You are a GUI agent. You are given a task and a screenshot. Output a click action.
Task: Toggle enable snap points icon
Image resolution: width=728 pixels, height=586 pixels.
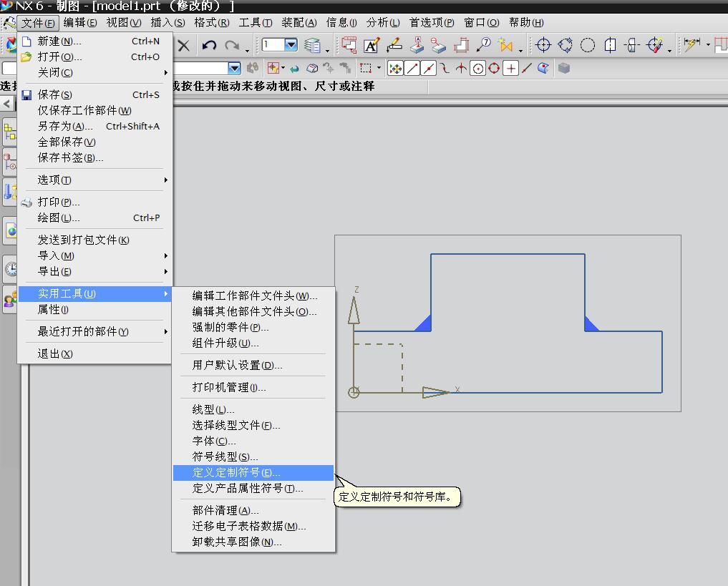396,69
